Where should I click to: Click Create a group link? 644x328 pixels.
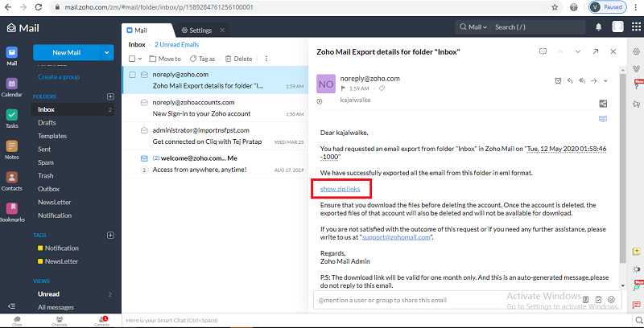(59, 76)
